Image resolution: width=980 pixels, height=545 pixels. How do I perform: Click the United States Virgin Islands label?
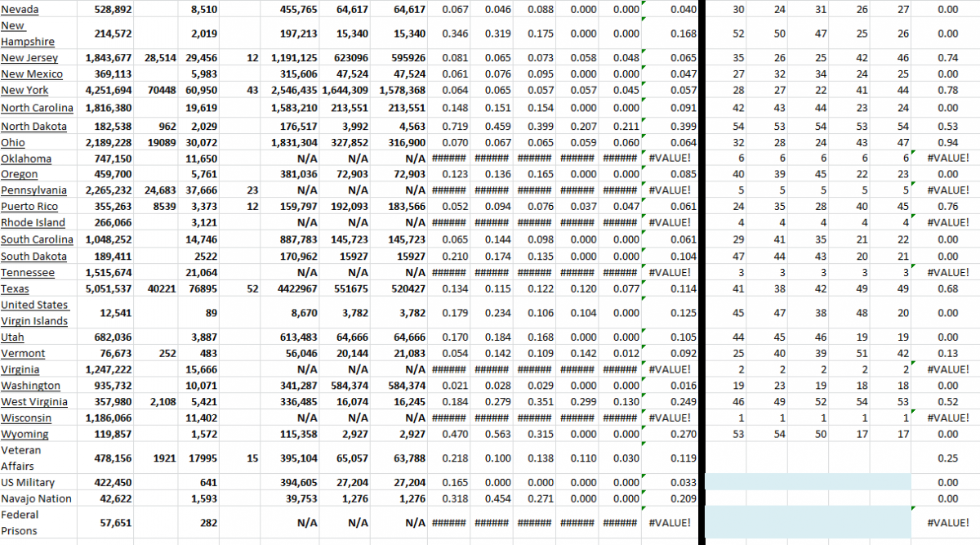coord(35,312)
